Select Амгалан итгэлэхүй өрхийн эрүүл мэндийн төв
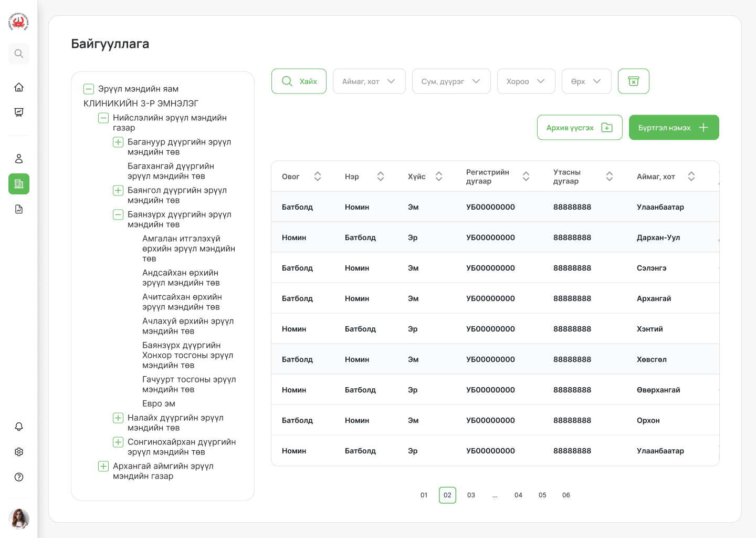This screenshot has height=538, width=756. pos(188,249)
